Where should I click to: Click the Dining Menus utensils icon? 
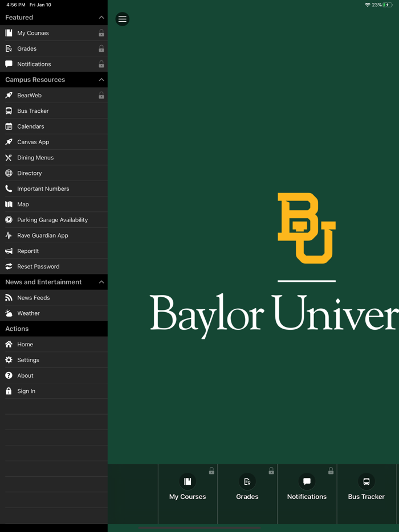pos(9,157)
